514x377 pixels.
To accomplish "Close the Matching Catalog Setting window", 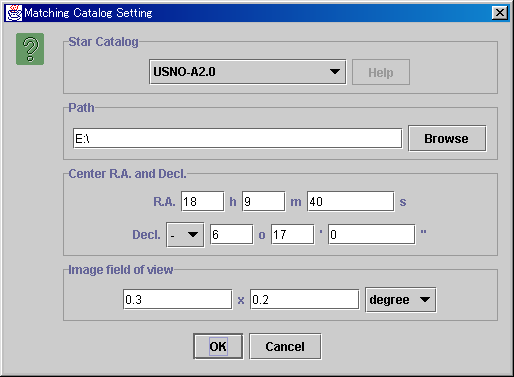I will pyautogui.click(x=500, y=13).
